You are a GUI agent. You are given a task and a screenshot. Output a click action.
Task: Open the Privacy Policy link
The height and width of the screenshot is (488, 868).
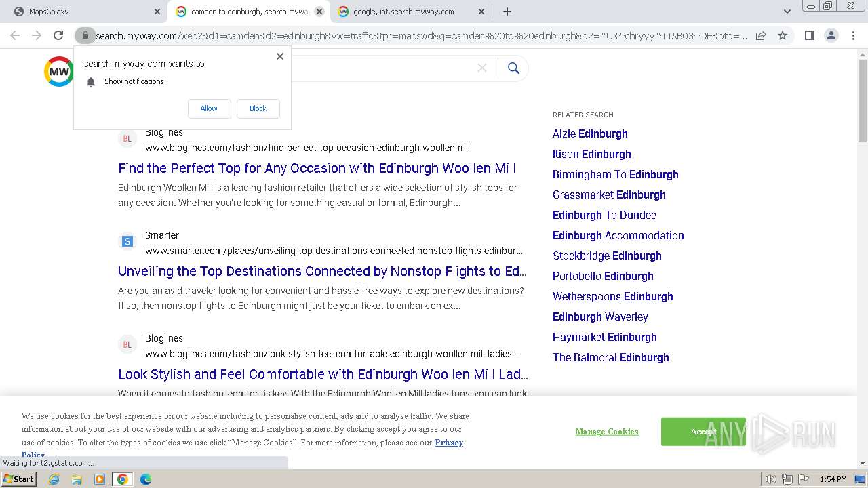449,443
